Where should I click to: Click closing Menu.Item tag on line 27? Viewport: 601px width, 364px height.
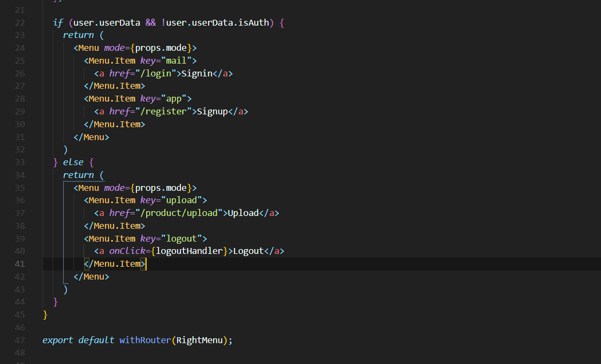click(115, 86)
